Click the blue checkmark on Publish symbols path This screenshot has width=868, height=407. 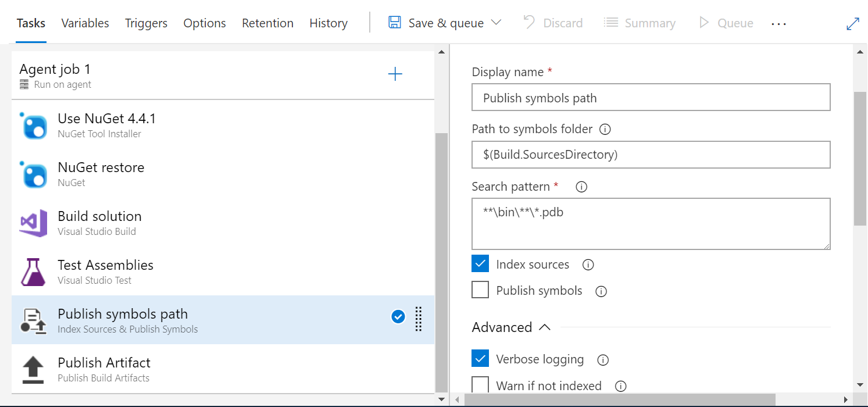[x=398, y=316]
